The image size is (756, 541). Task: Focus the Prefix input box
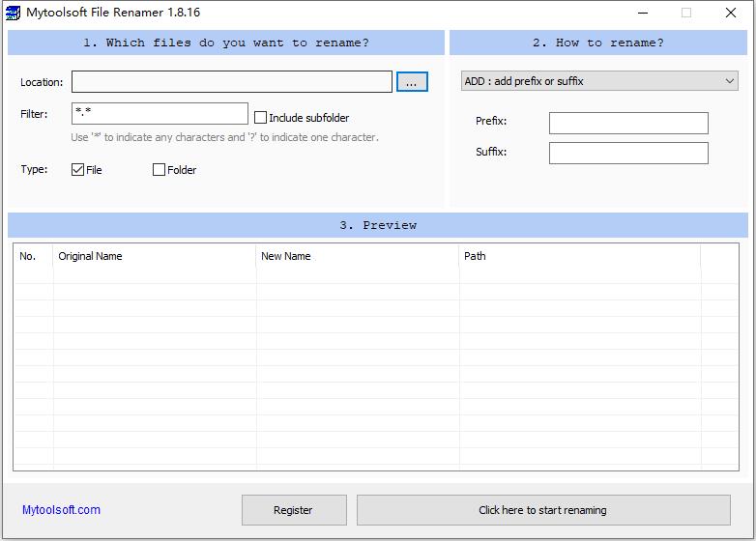(628, 123)
